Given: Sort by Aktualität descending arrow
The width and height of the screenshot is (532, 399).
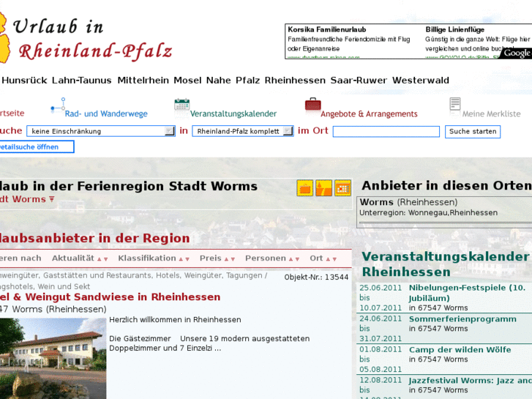Looking at the screenshot, I should pyautogui.click(x=105, y=259).
